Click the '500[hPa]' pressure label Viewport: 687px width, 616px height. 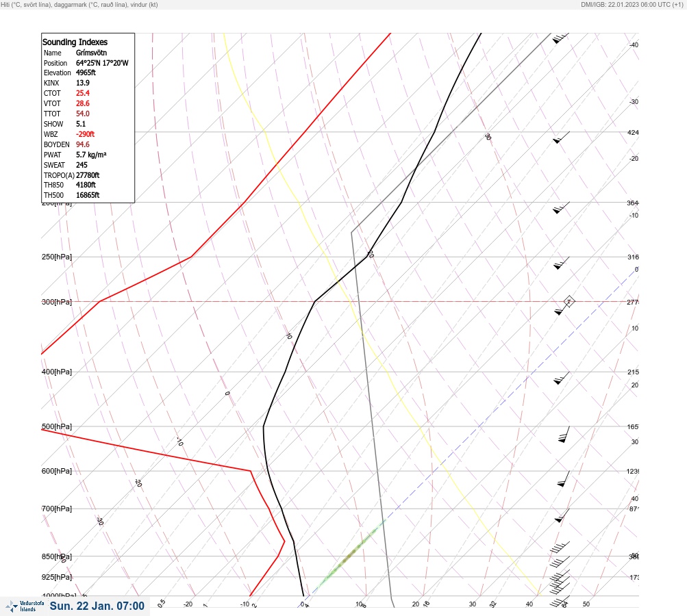tap(57, 426)
